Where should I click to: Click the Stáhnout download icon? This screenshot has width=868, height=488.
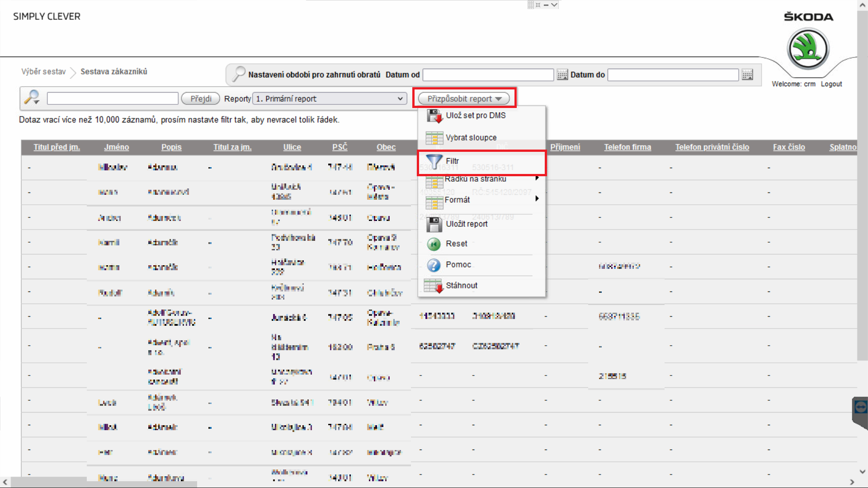point(434,286)
